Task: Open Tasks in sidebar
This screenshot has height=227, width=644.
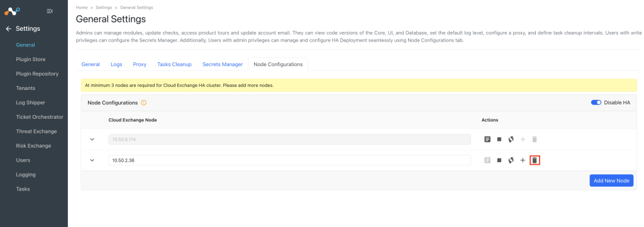Action: click(23, 189)
